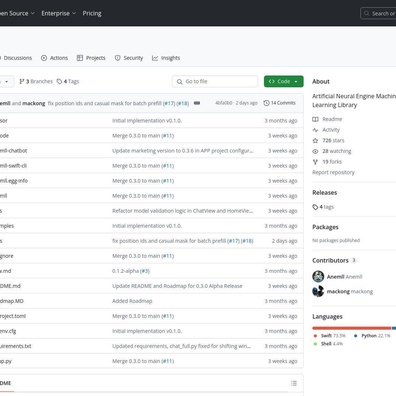View 19 forks
396x396 pixels.
click(332, 162)
